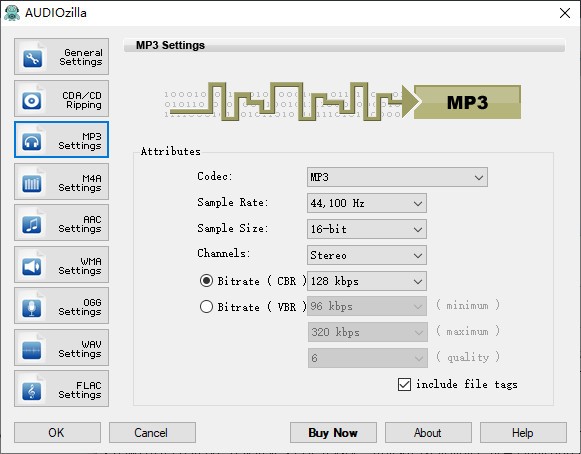Click the "MP3 Settings" header text

170,45
